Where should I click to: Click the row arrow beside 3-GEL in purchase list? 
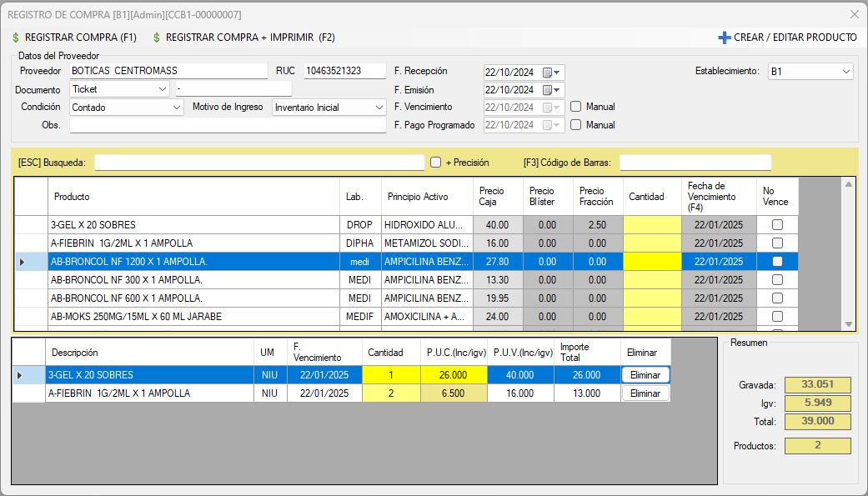point(20,375)
